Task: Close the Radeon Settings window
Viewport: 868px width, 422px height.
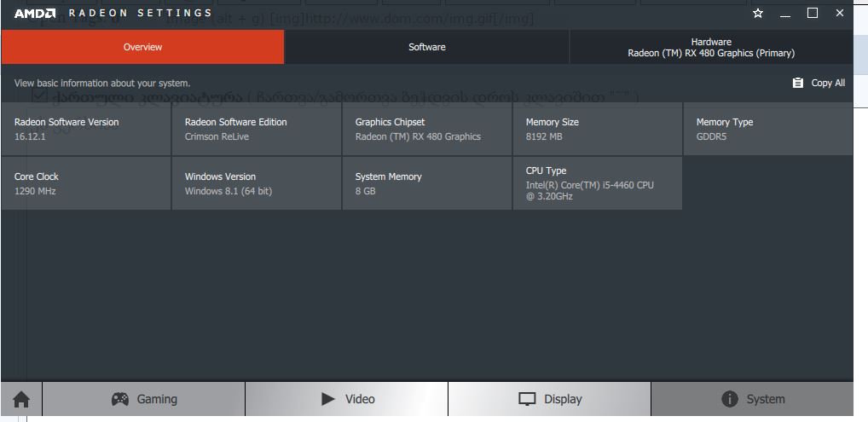Action: [840, 13]
